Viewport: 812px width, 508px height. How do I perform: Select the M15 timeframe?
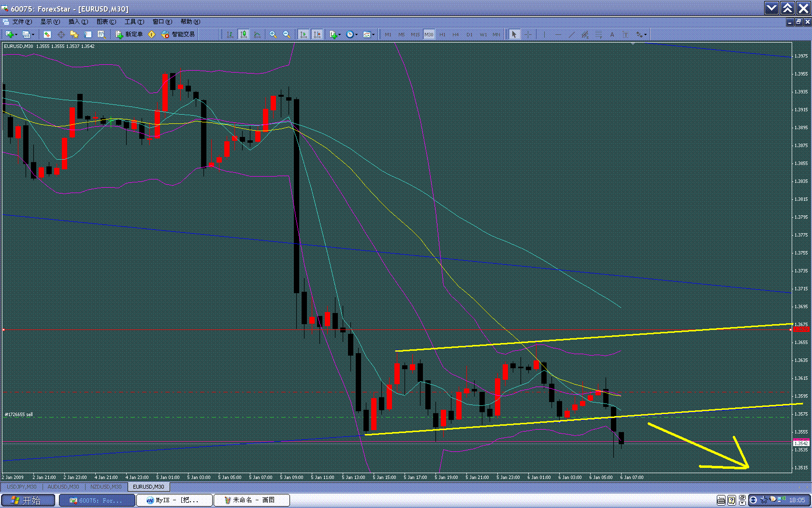click(x=415, y=34)
